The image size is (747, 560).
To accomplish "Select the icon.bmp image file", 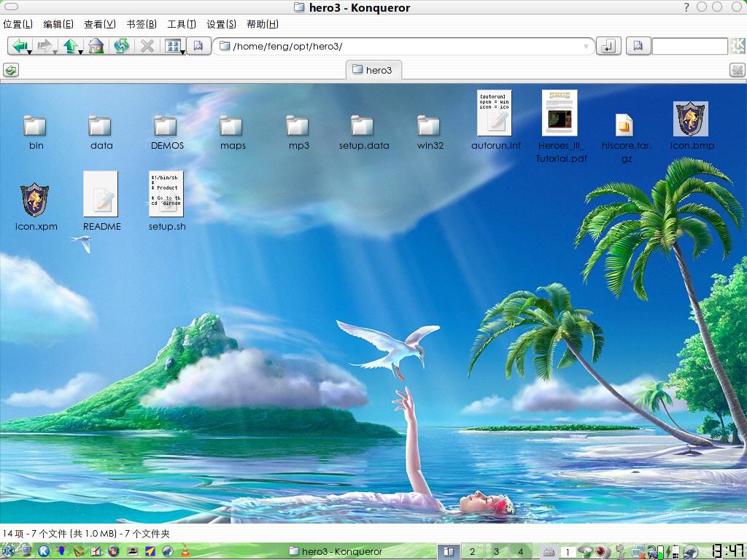I will pos(692,125).
